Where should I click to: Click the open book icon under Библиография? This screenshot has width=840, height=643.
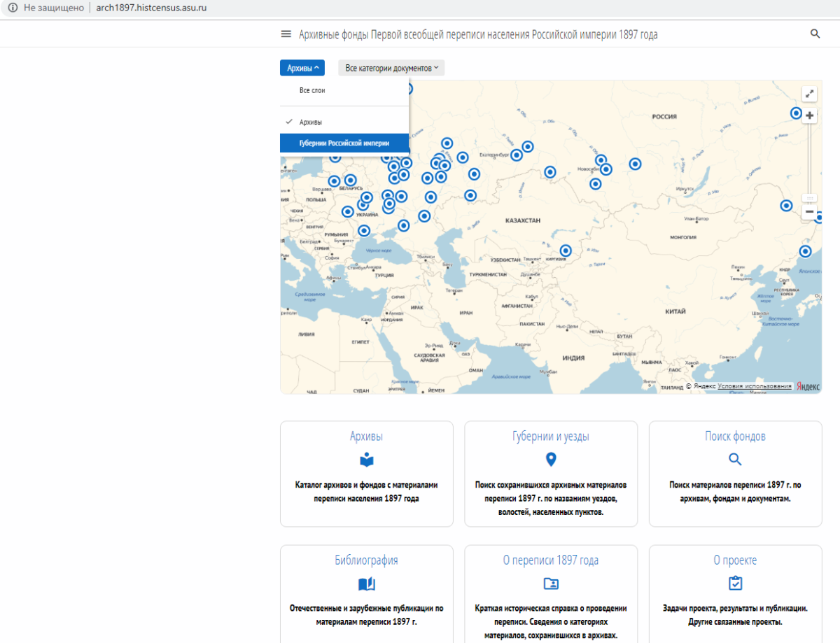366,584
